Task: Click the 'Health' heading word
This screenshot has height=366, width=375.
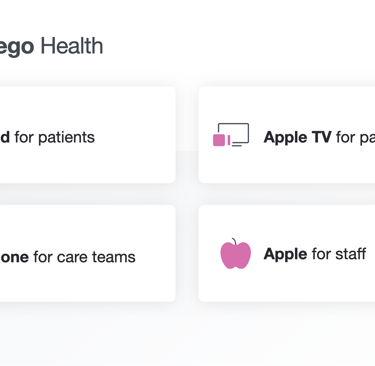Action: 72,46
